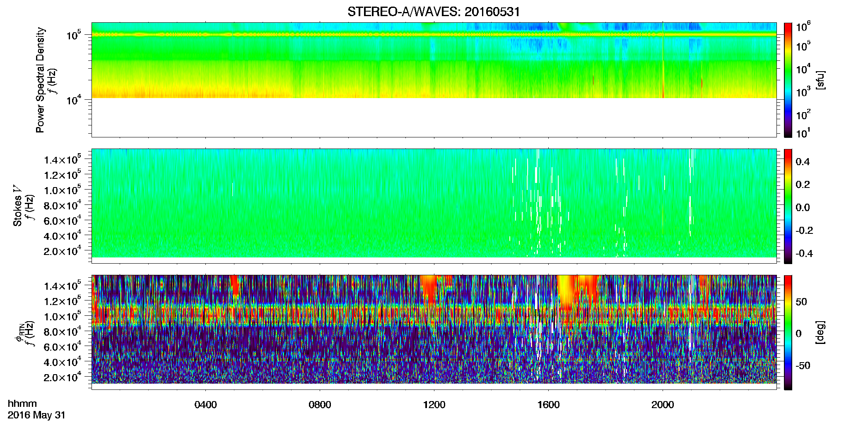
Task: Click the -50 value on degrees colorbar
Action: 802,365
